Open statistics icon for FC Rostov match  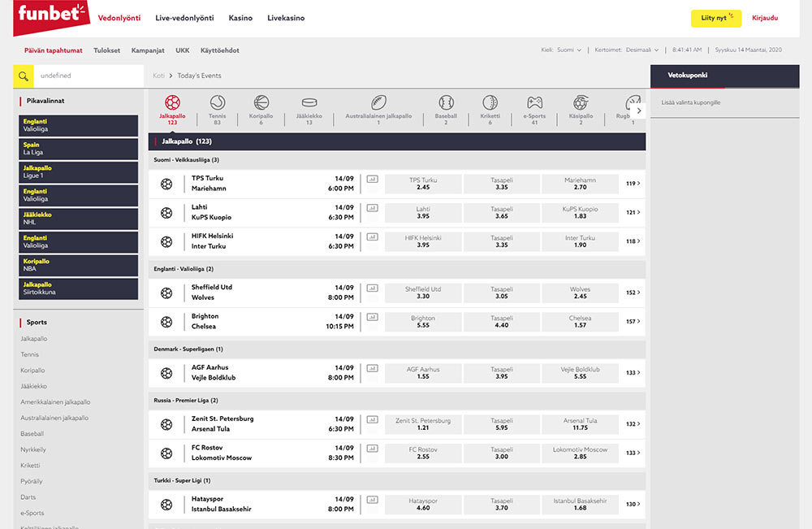(x=373, y=449)
